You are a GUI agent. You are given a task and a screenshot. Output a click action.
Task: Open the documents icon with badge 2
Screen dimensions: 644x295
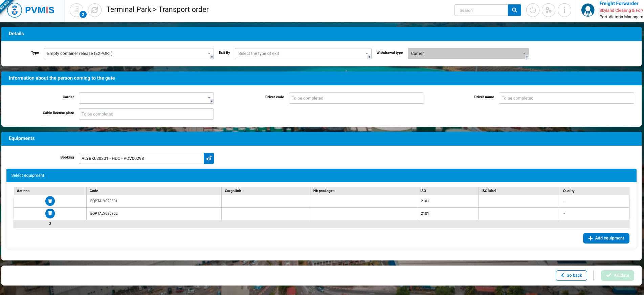(76, 10)
